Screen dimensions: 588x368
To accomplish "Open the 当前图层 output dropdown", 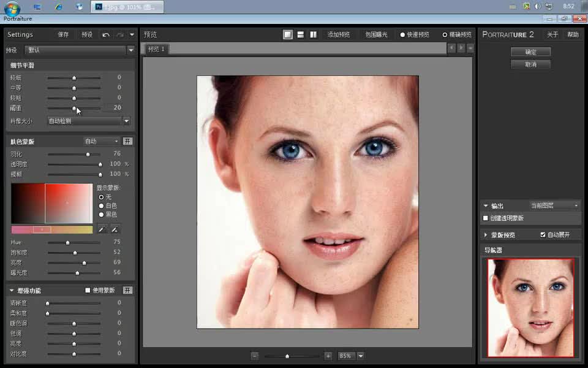I will pyautogui.click(x=551, y=205).
